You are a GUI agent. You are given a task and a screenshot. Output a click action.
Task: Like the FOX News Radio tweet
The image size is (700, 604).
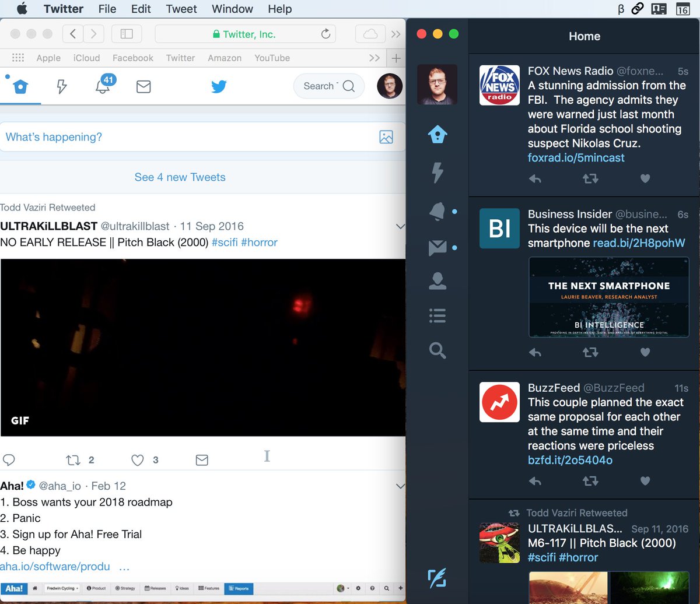645,179
